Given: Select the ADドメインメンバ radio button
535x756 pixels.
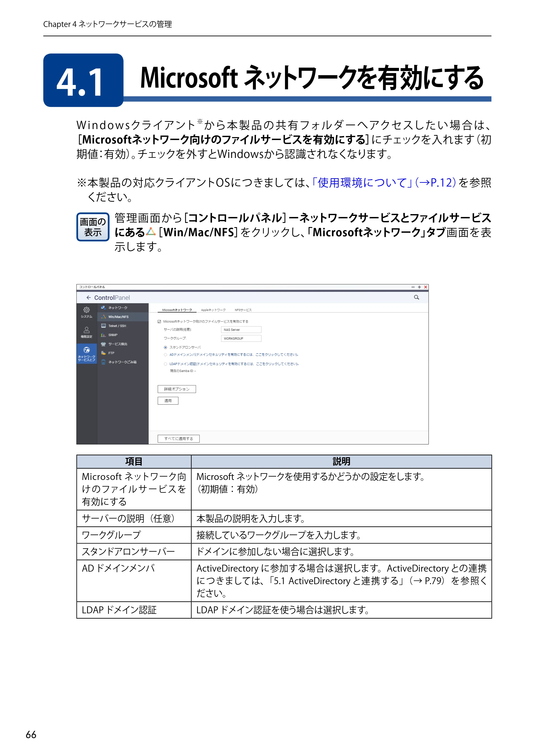Looking at the screenshot, I should click(165, 355).
